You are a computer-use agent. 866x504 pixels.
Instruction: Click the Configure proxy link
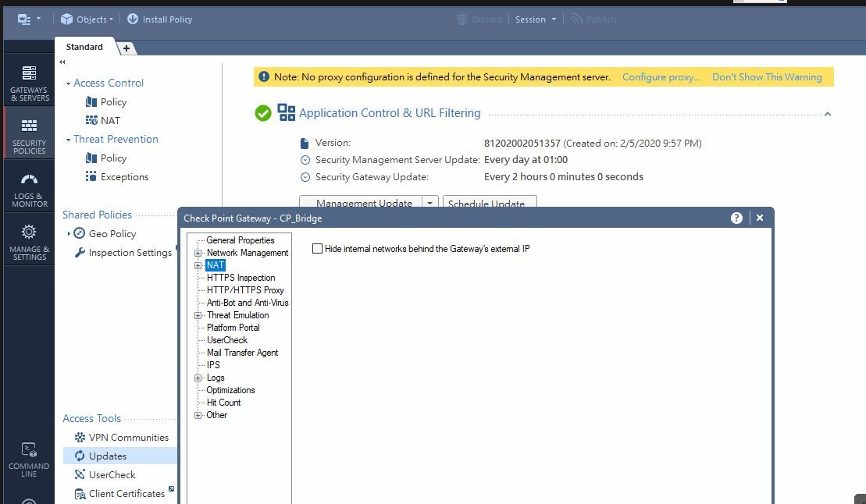pyautogui.click(x=661, y=77)
